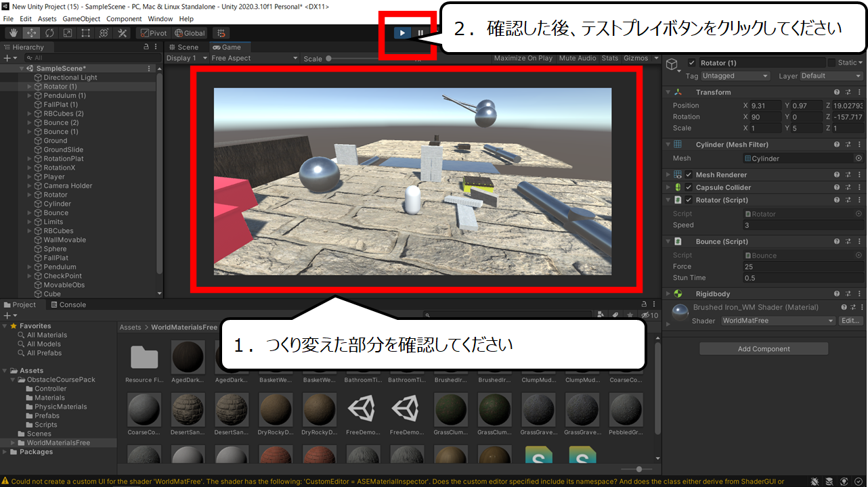868x487 pixels.
Task: Disable the Rotator (Script) component
Action: 689,200
